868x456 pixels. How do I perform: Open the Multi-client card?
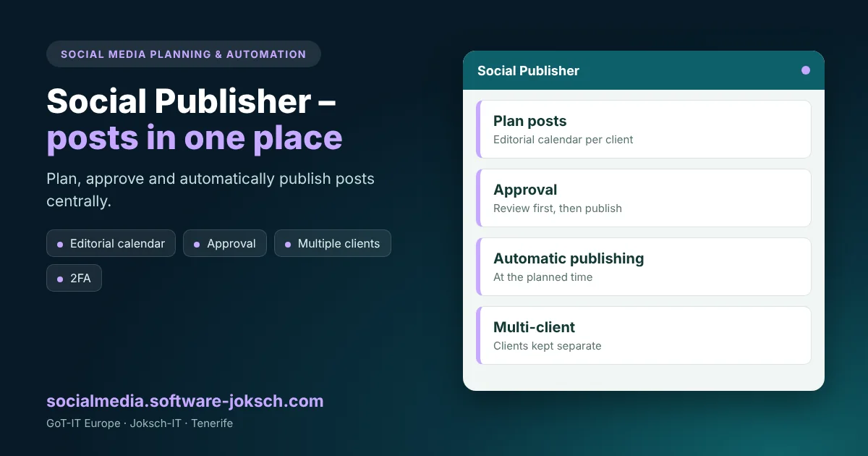644,335
